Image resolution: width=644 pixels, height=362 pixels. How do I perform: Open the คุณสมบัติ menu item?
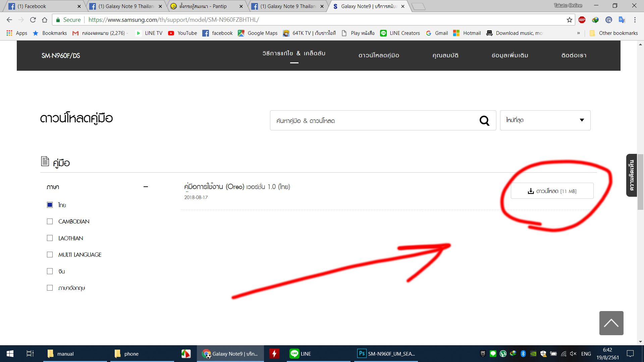(x=445, y=55)
